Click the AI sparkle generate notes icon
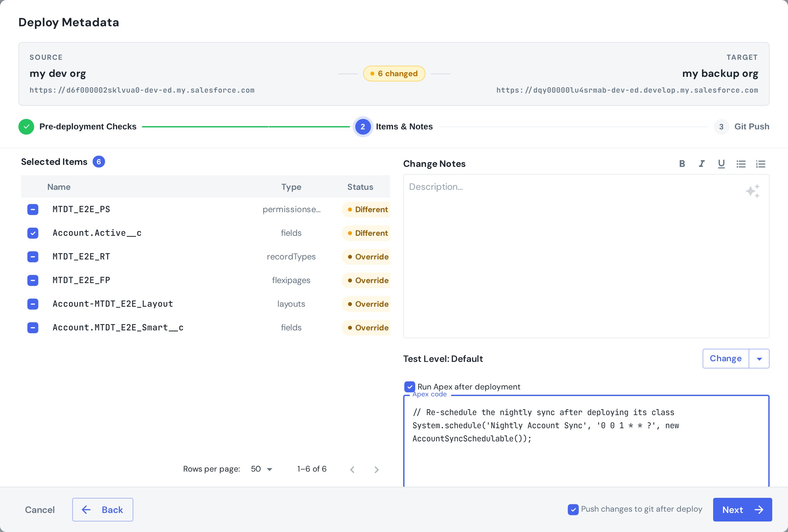Viewport: 788px width, 532px height. (753, 191)
